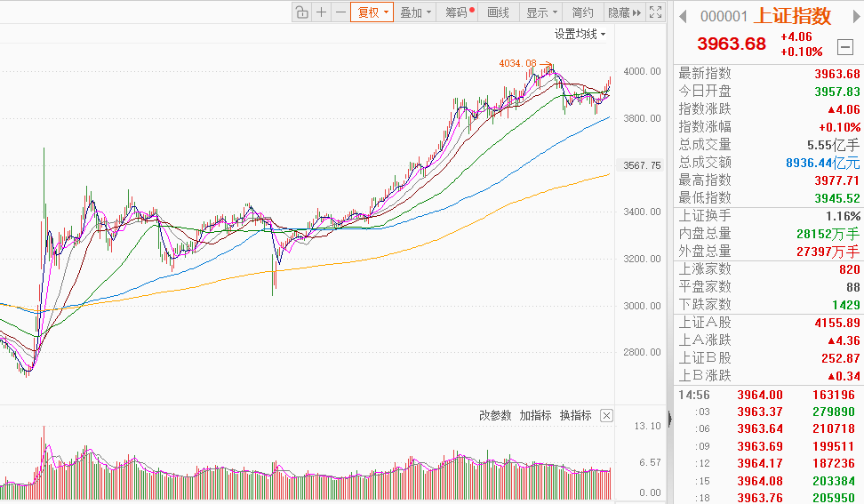Viewport: 864px width, 504px height.
Task: Click stock code 000001
Action: click(724, 17)
